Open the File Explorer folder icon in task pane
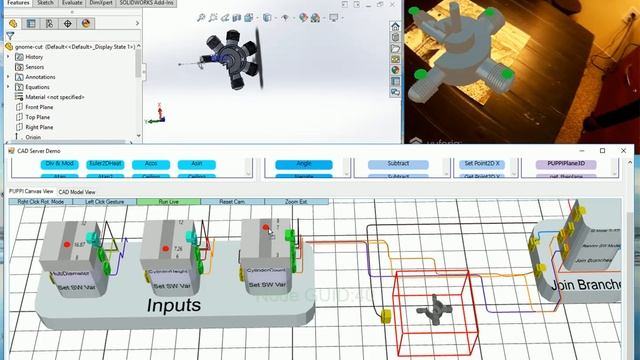640x360 pixels. point(395,49)
